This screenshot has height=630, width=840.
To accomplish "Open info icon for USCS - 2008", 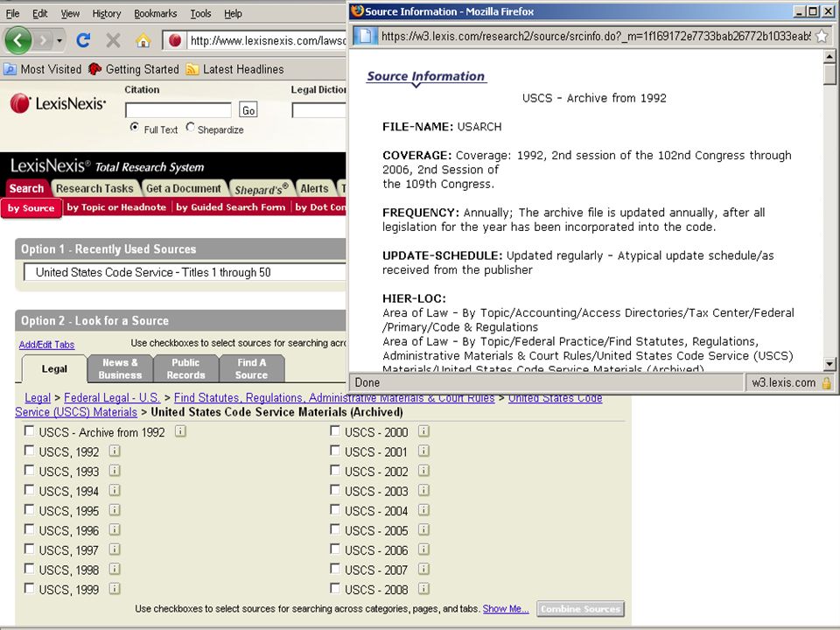I will click(423, 589).
